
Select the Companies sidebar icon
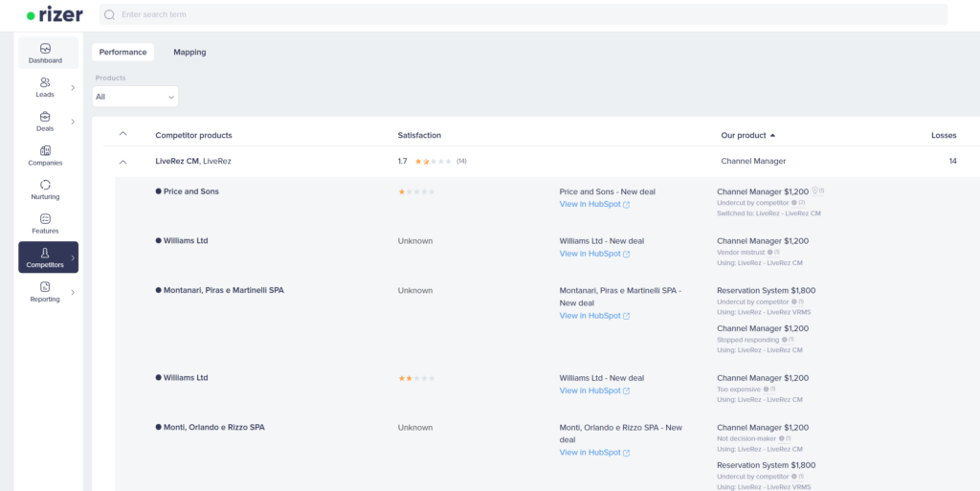(x=45, y=151)
